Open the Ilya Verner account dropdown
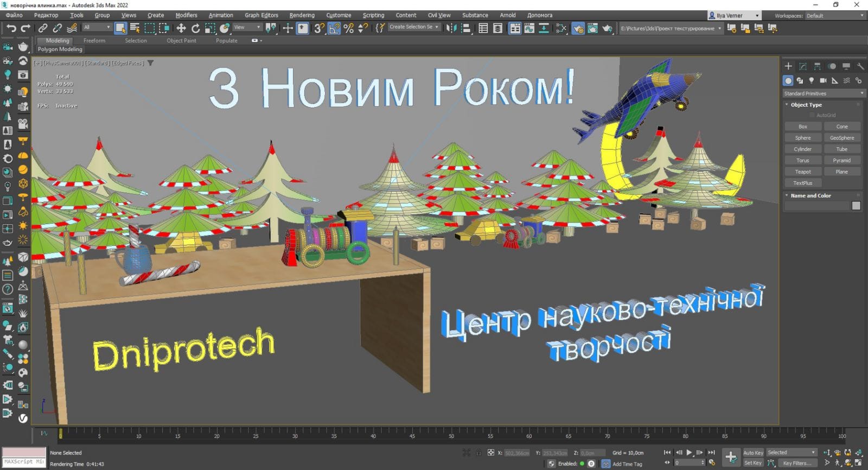Image resolution: width=868 pixels, height=470 pixels. (x=735, y=16)
